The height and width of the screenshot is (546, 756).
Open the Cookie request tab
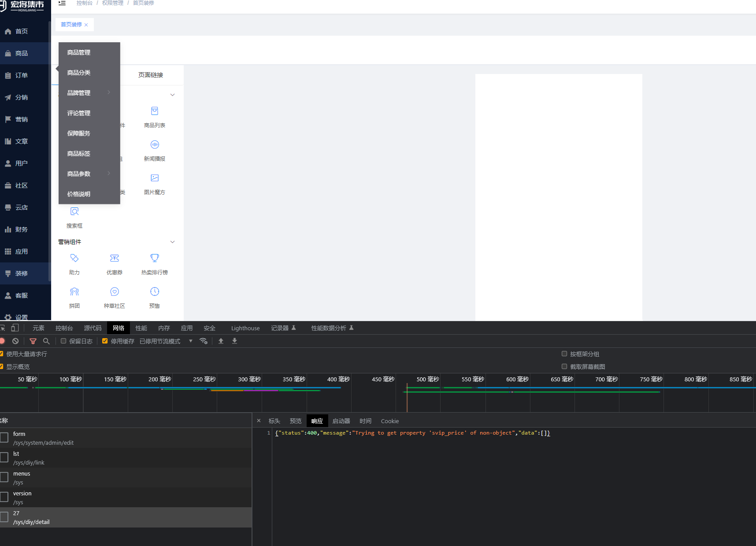coord(390,421)
